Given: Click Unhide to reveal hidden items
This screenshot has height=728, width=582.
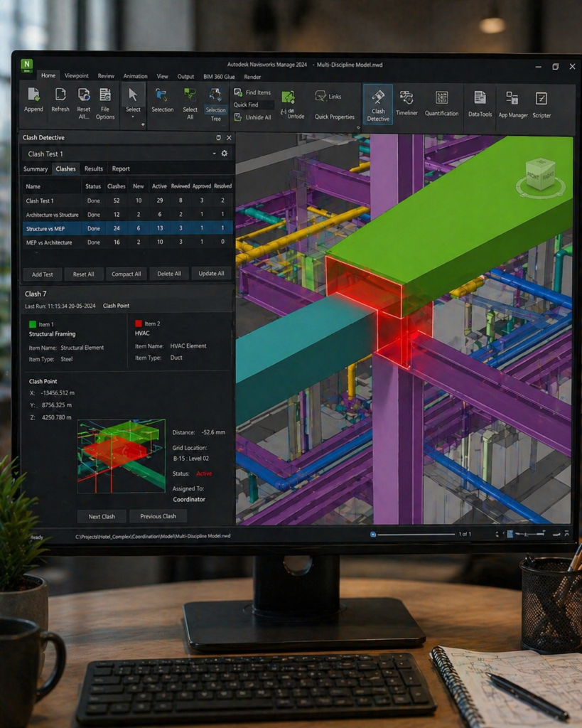Looking at the screenshot, I should point(292,105).
